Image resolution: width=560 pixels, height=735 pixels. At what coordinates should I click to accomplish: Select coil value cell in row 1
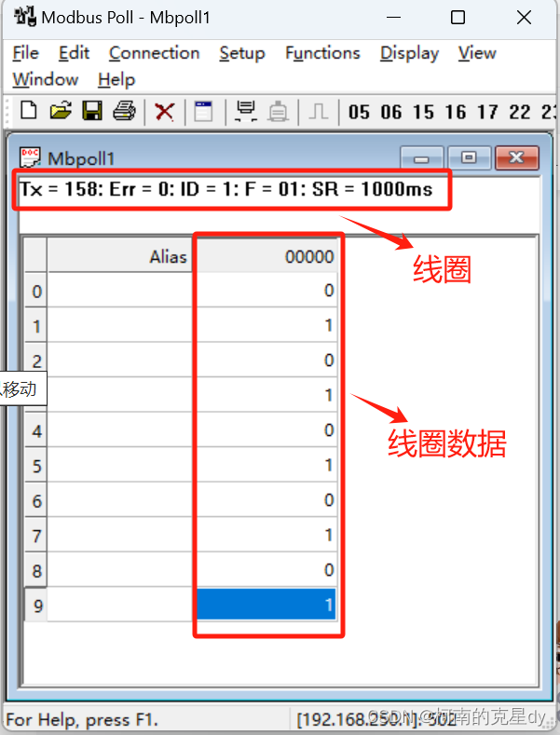tap(266, 325)
